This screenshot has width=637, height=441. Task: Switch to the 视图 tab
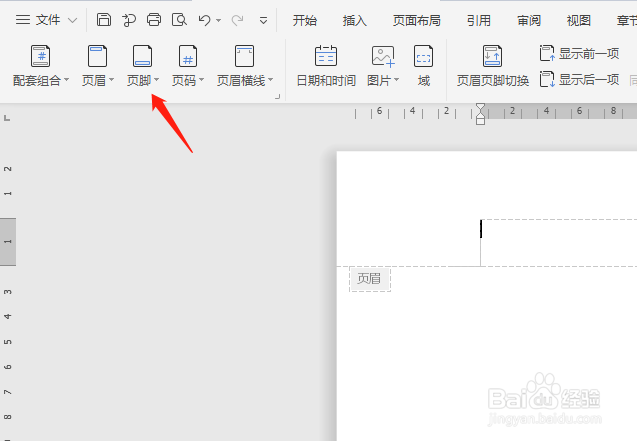578,20
